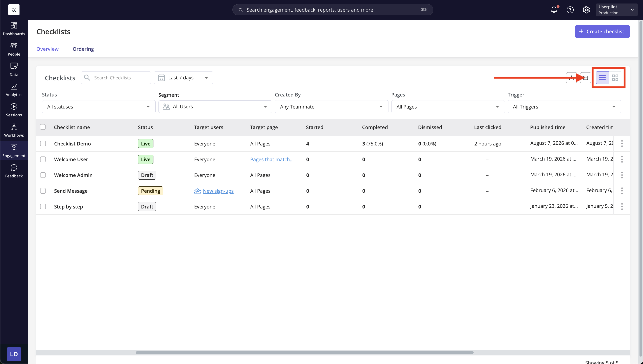Check the Welcome User row checkbox

click(43, 159)
